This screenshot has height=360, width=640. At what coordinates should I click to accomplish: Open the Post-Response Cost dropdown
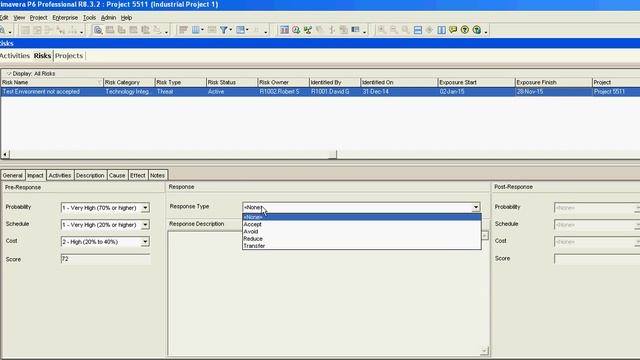pos(637,242)
